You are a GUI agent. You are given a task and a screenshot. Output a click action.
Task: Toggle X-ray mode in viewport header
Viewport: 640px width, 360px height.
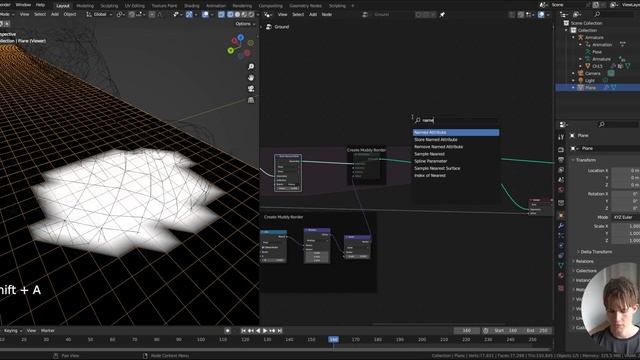point(222,14)
